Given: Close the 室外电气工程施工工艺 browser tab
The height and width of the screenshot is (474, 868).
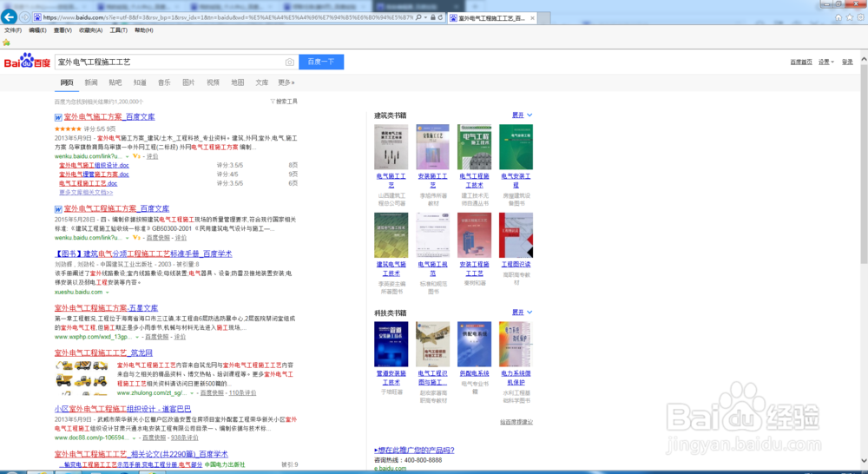Looking at the screenshot, I should coord(533,18).
